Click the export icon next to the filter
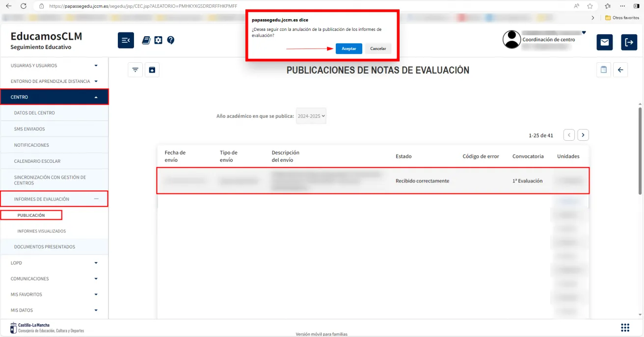 (x=152, y=69)
